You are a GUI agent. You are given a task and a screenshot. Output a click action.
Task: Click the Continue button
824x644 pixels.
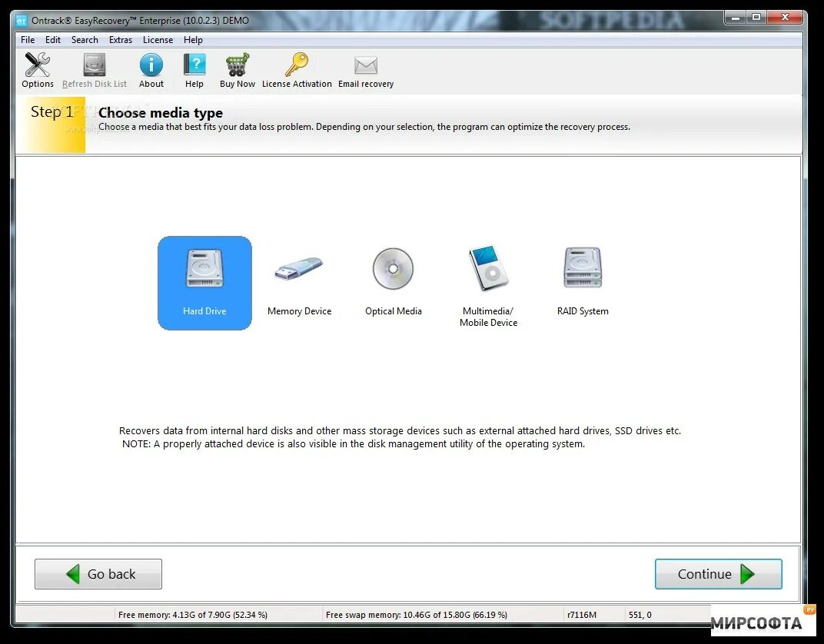719,573
